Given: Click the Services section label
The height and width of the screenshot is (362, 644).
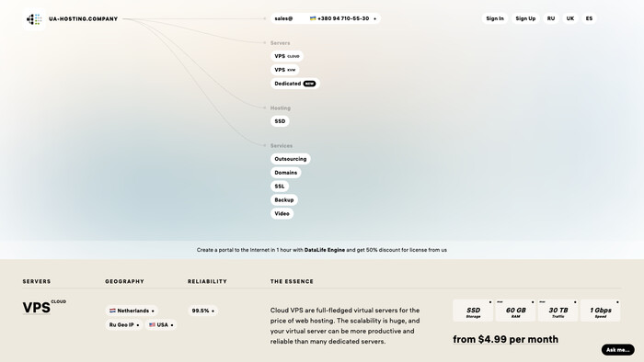Looking at the screenshot, I should pos(282,146).
